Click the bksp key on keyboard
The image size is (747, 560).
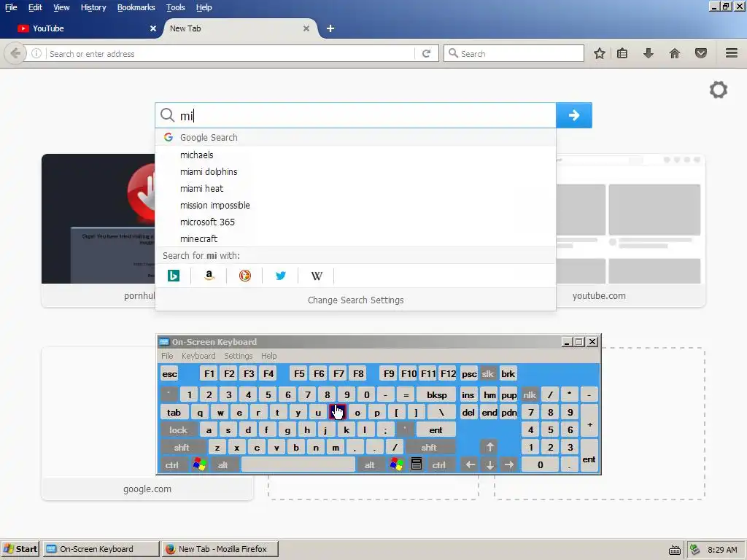tap(436, 394)
